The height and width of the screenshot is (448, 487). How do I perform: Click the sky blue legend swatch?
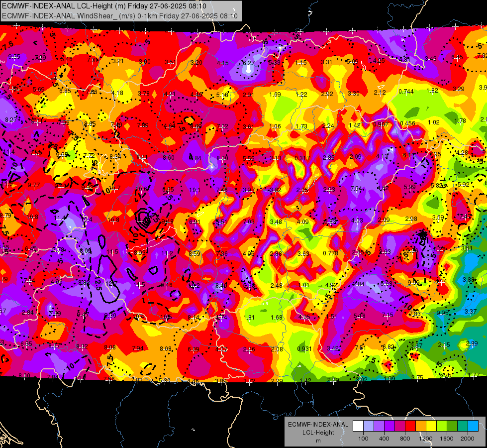[x=473, y=426]
